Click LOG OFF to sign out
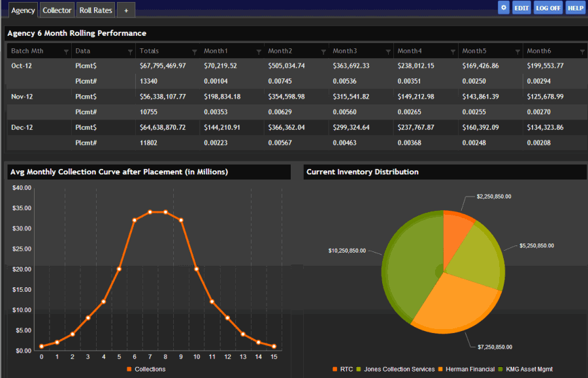This screenshot has height=378, width=588. [547, 7]
